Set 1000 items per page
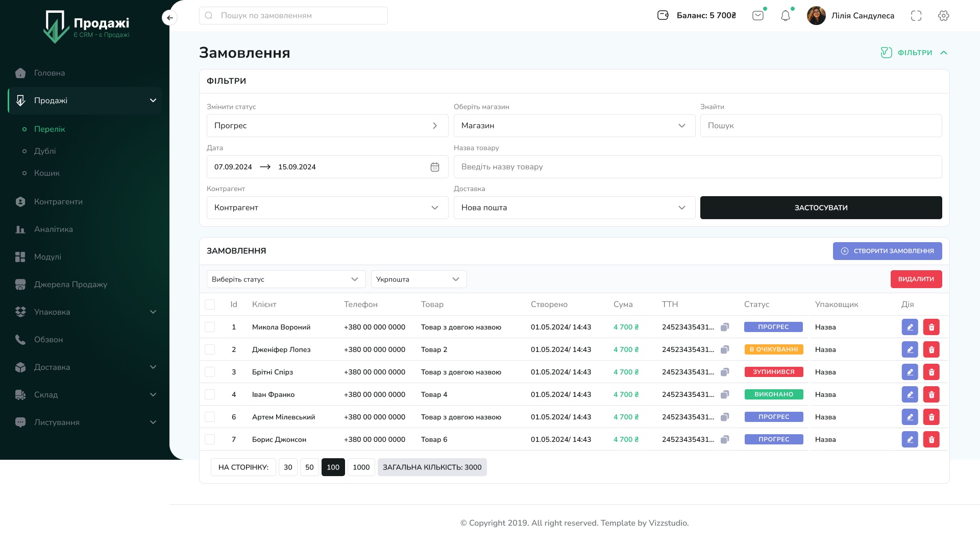980x542 pixels. click(x=361, y=467)
